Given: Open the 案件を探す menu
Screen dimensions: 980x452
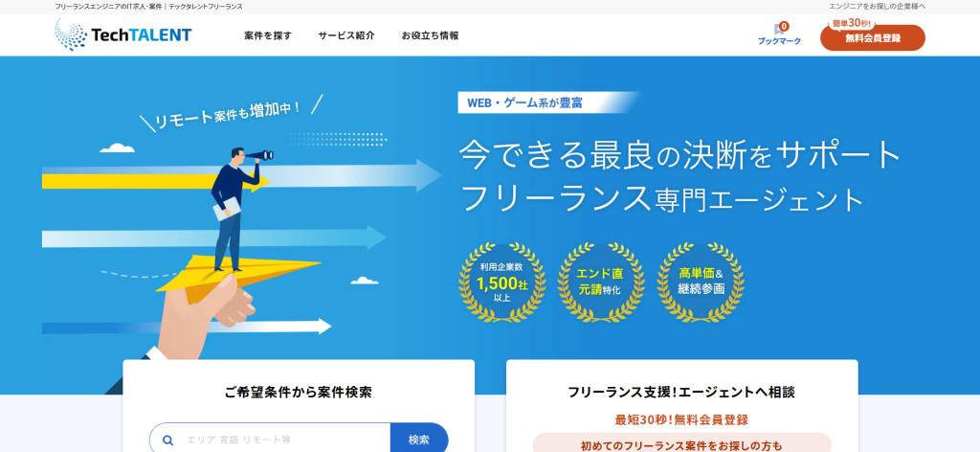Looking at the screenshot, I should pos(268,35).
